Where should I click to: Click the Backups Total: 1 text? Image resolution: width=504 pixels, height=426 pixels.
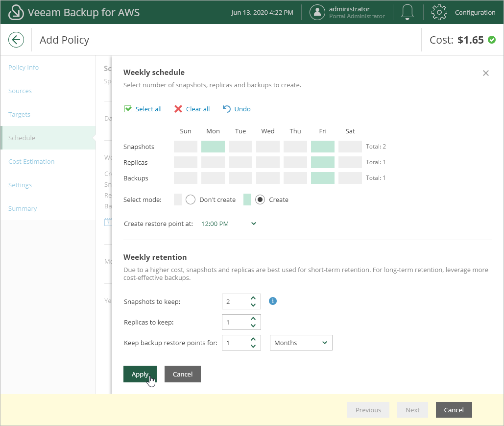pyautogui.click(x=375, y=177)
